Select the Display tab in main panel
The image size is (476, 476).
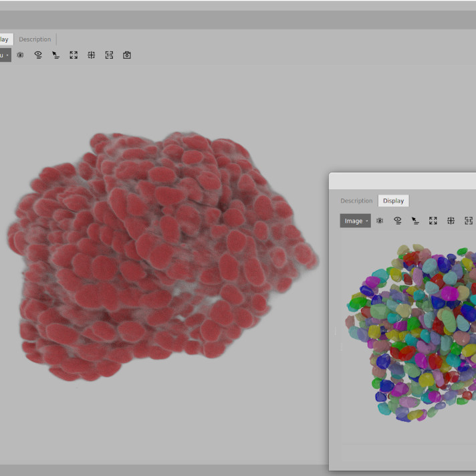point(5,39)
